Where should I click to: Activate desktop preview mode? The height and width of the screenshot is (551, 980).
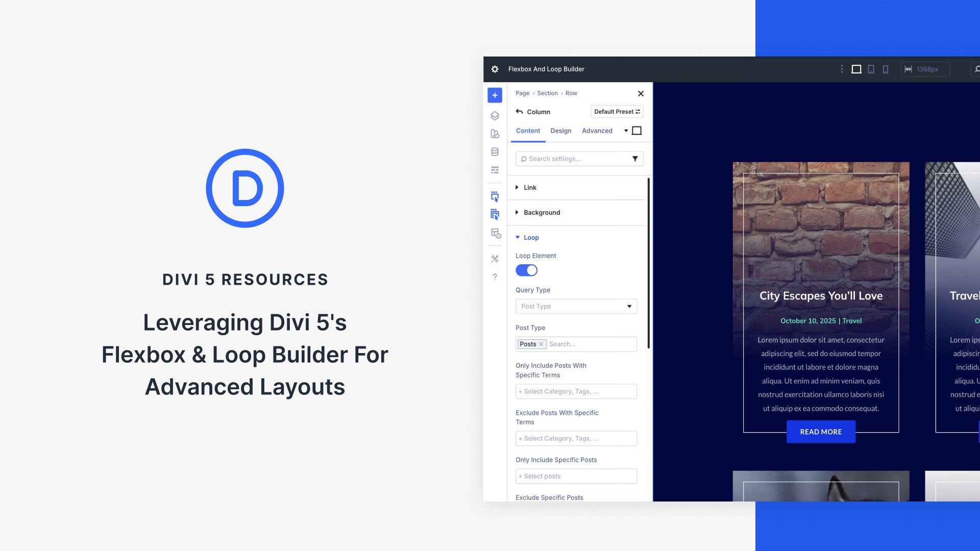(855, 69)
